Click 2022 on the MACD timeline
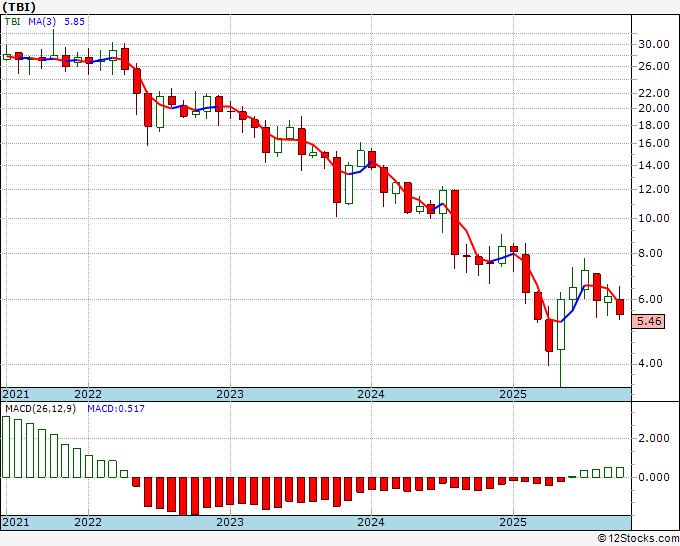 [88, 522]
